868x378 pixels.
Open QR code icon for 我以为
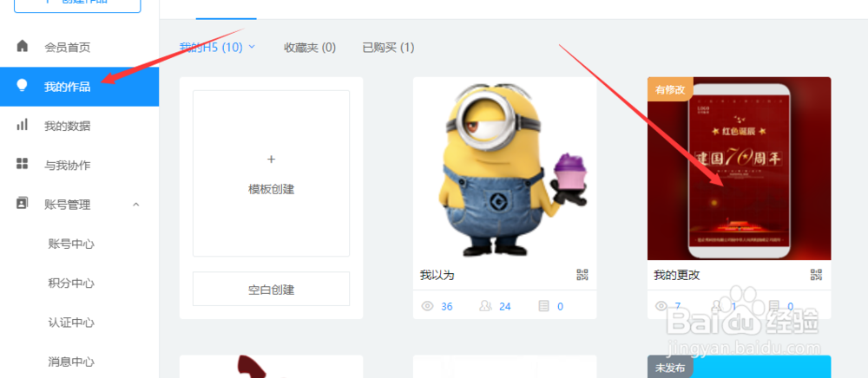click(582, 275)
